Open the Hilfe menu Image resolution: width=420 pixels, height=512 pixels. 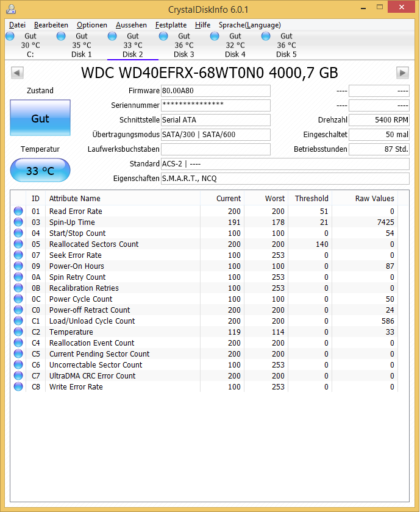(202, 25)
